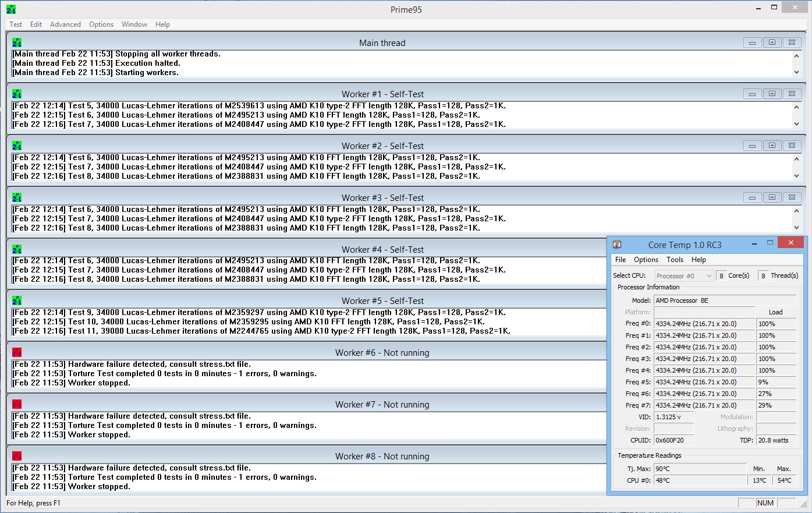Minimize the Worker #1 child window
Image resolution: width=812 pixels, height=513 pixels.
pyautogui.click(x=752, y=94)
